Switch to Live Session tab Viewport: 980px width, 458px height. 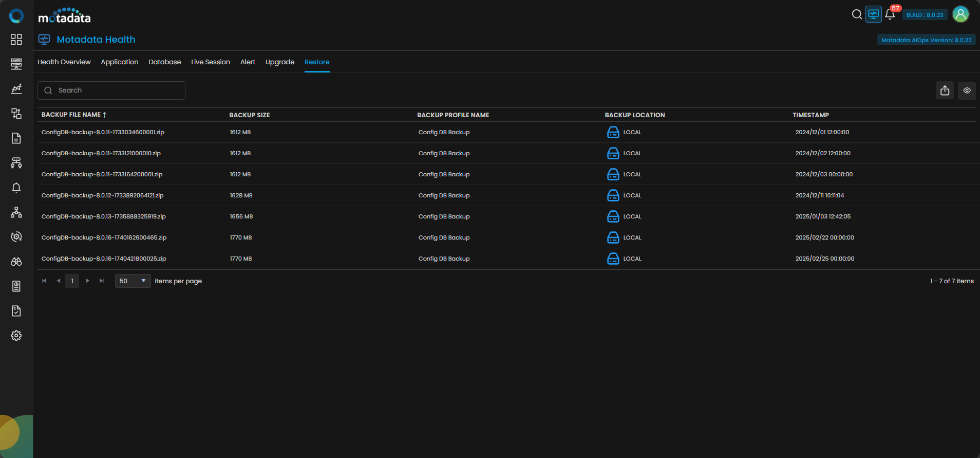[x=211, y=62]
